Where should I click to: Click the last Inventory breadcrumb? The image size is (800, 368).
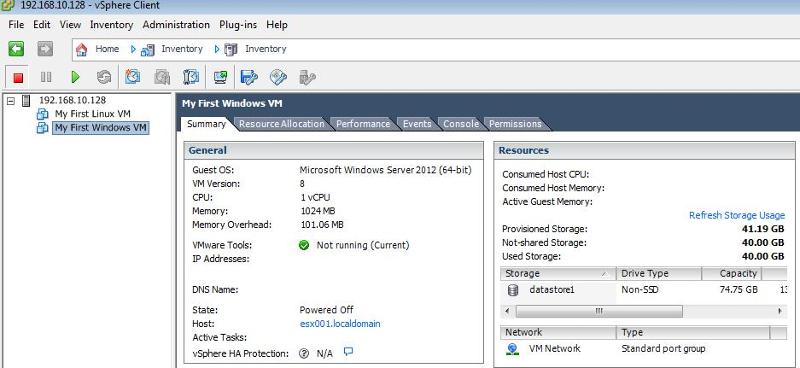click(x=265, y=49)
